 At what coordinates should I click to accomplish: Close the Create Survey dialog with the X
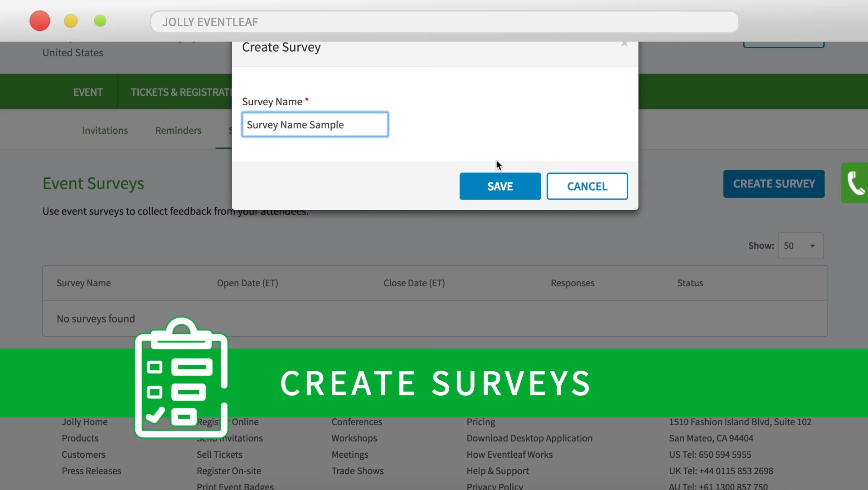point(625,44)
